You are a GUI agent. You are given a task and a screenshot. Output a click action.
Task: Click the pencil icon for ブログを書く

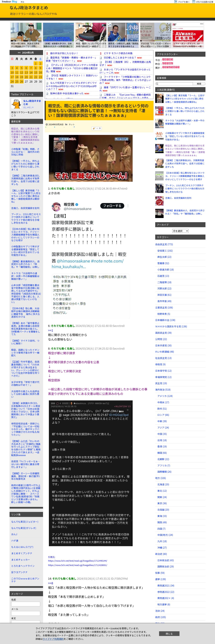[175, 2]
